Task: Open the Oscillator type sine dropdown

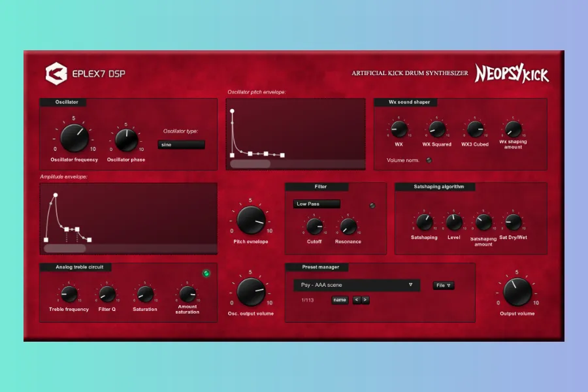Action: 181,144
